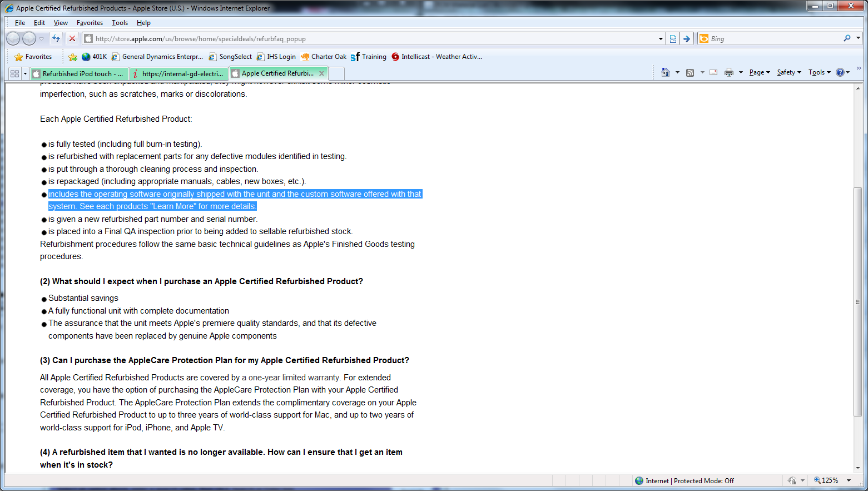Expand the privacy icon dropdown arrow

802,480
